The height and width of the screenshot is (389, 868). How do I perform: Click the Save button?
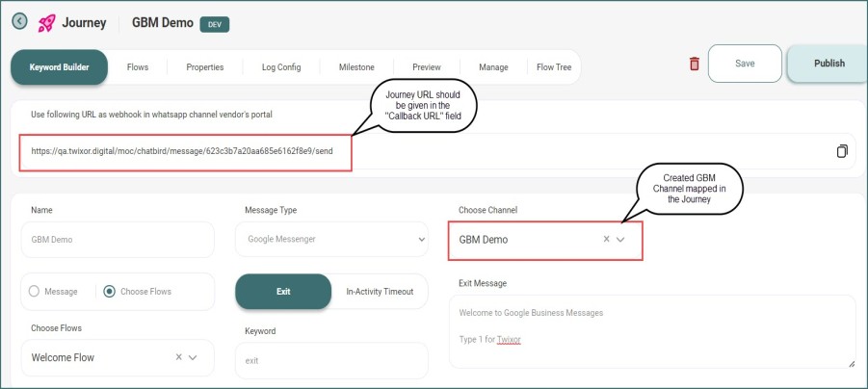tap(745, 64)
